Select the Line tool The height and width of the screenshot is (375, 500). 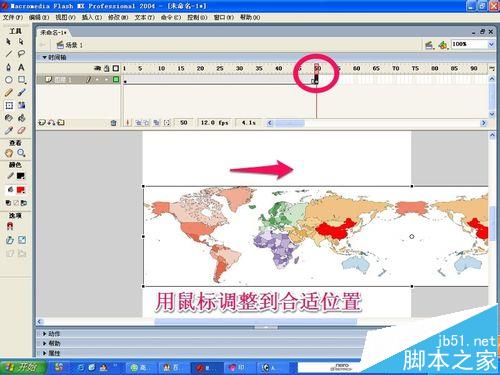point(9,54)
